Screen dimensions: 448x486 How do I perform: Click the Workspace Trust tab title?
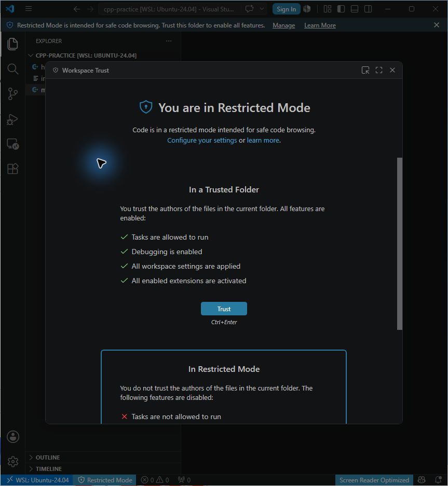coord(85,71)
